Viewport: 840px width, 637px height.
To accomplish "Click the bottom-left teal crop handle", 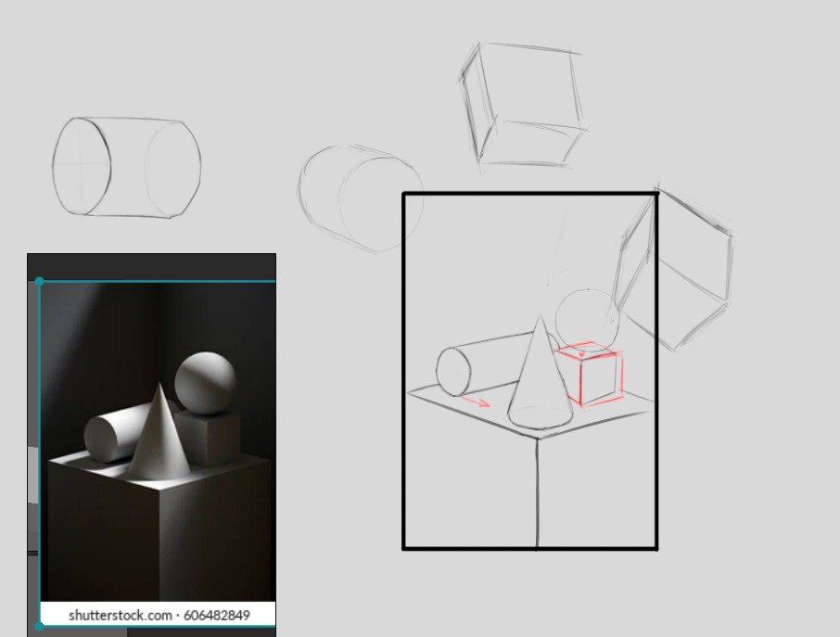I will pyautogui.click(x=39, y=626).
